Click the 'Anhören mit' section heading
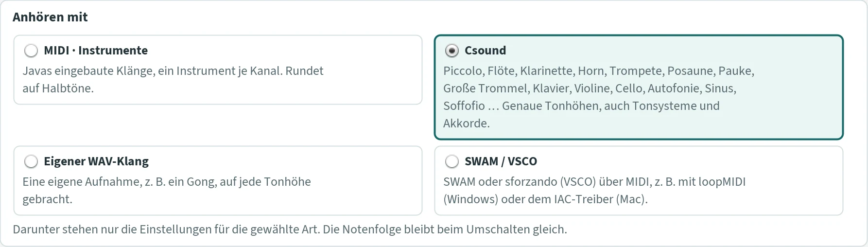 pos(50,17)
